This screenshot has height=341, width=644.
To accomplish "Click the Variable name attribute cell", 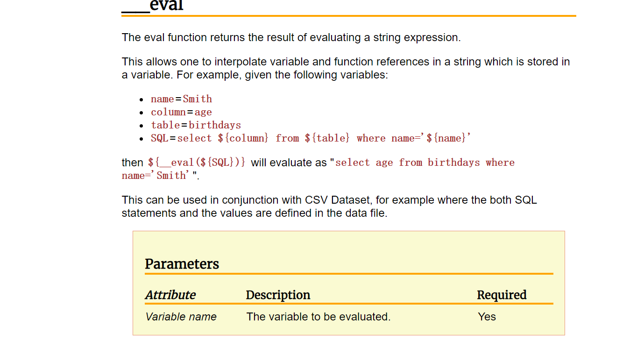I will [181, 317].
